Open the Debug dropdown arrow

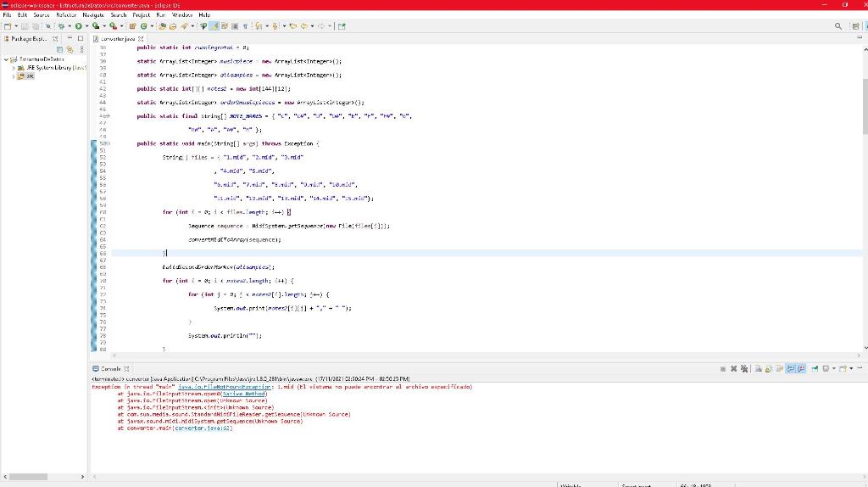(x=70, y=26)
